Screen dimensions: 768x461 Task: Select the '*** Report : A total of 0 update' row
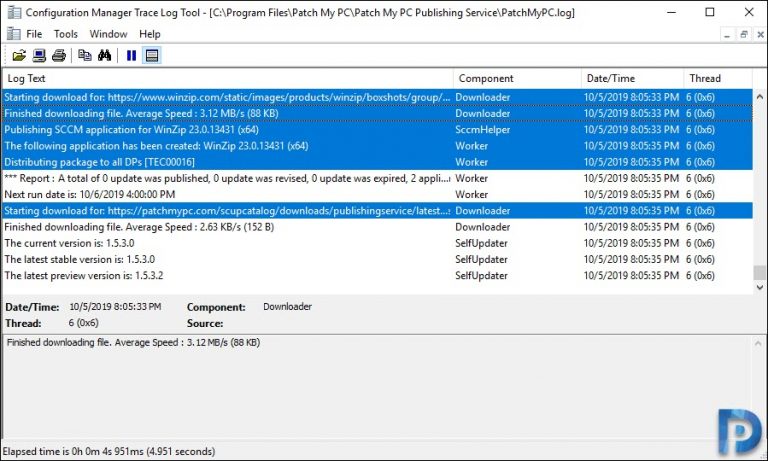tap(377, 178)
